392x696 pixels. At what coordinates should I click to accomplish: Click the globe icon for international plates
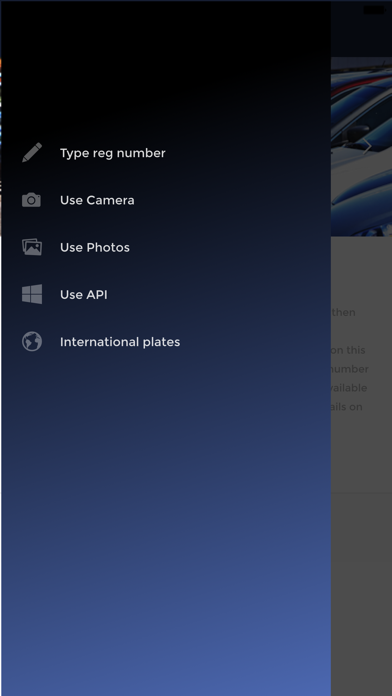[32, 342]
